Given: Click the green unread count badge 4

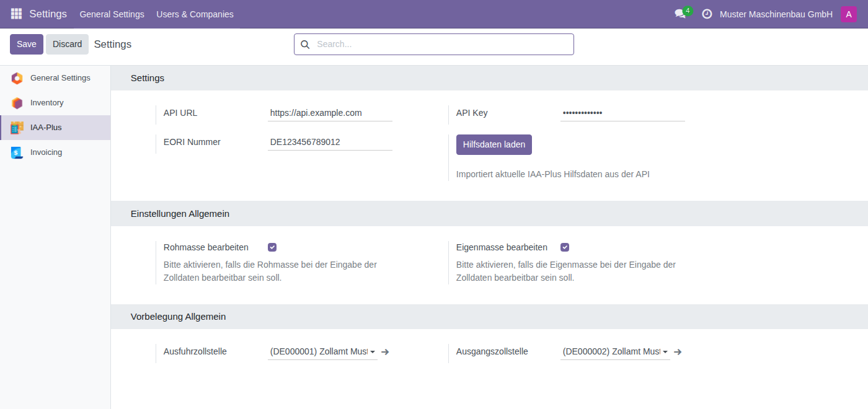Looking at the screenshot, I should [688, 11].
